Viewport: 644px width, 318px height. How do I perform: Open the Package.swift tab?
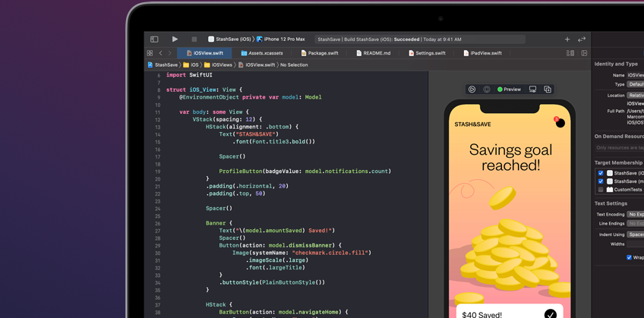tap(320, 53)
